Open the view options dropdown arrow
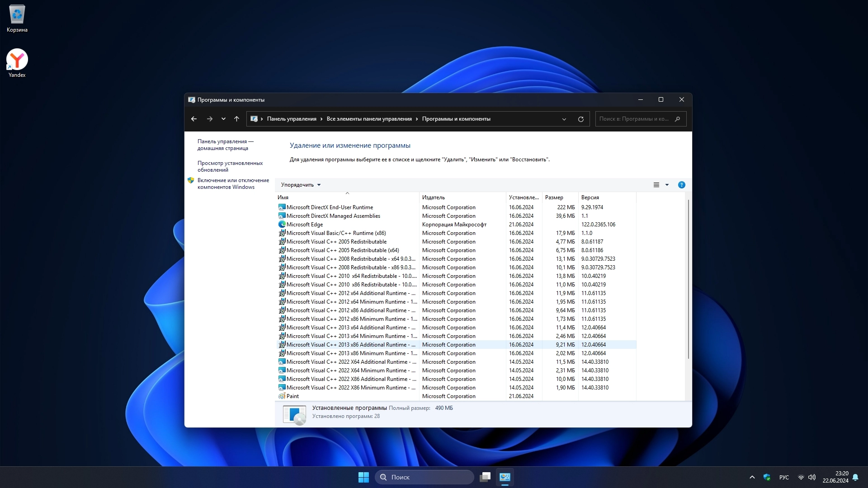Viewport: 868px width, 488px height. 667,185
